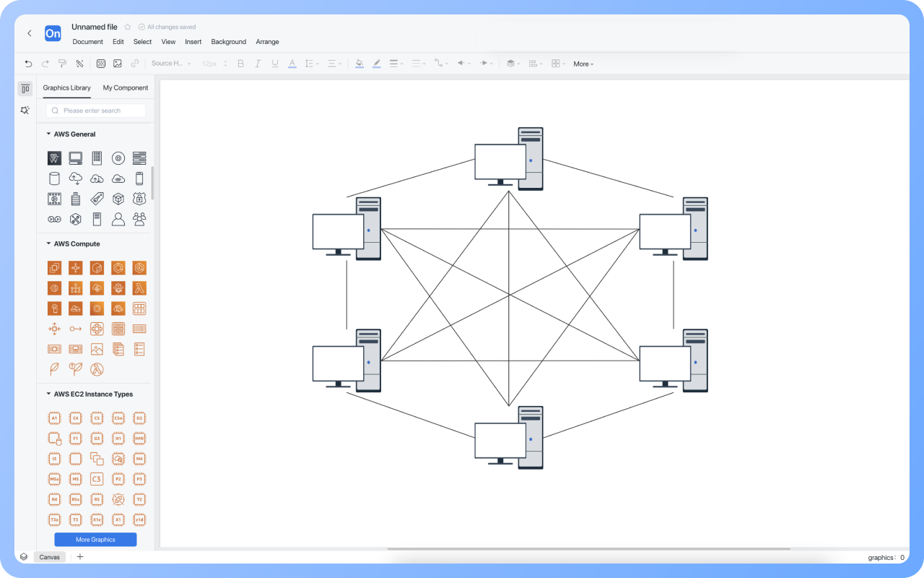924x578 pixels.
Task: Collapse the AWS General section
Action: (48, 134)
